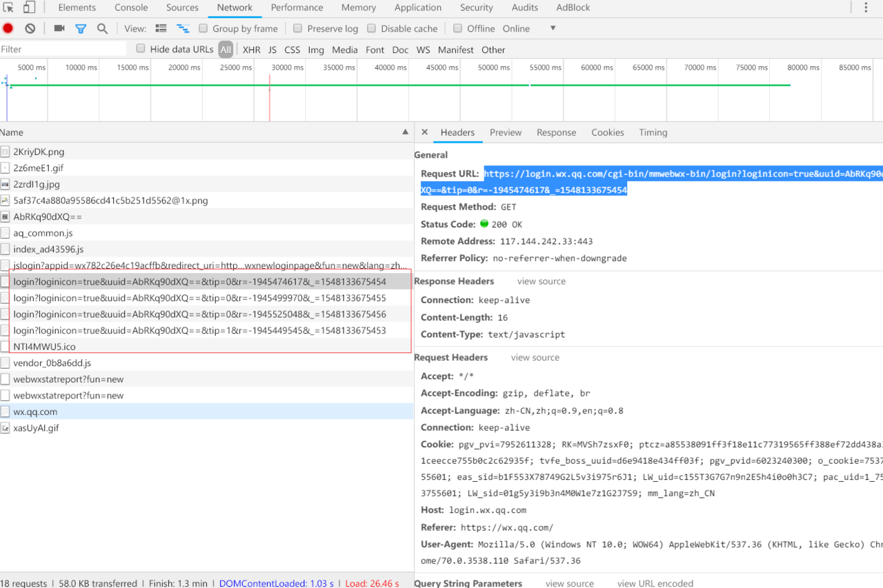Filter requests by Other type
883x588 pixels.
493,50
